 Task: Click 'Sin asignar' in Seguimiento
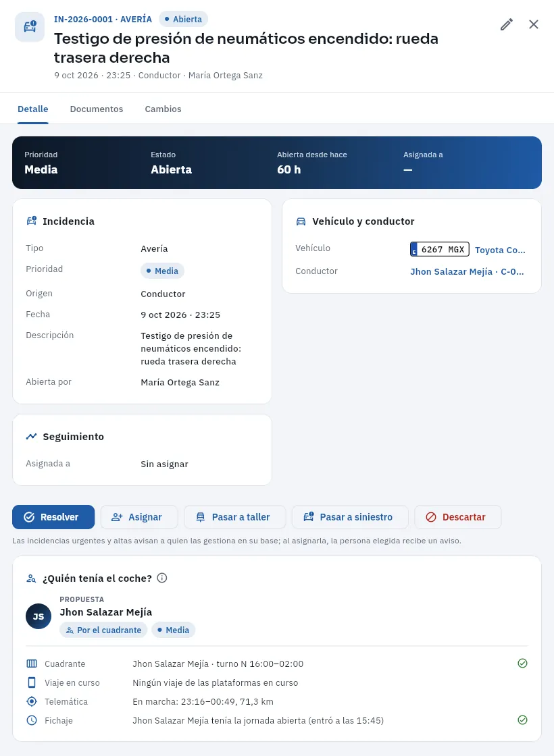[165, 464]
